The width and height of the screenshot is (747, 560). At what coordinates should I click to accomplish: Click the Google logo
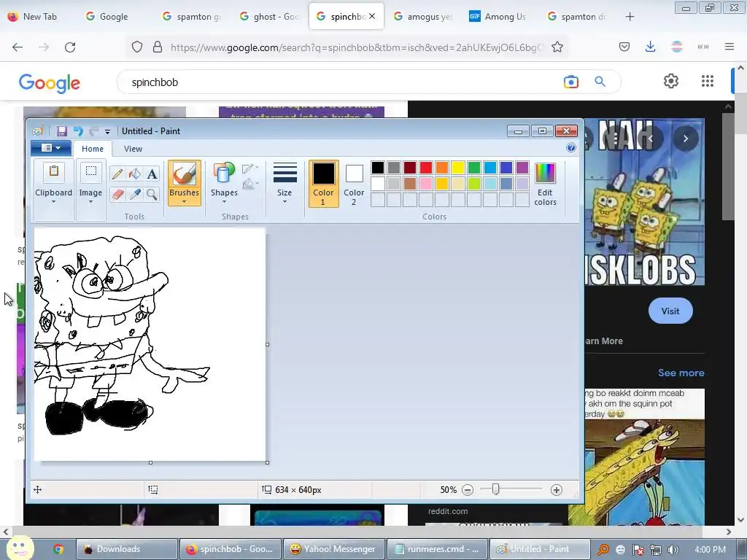[x=50, y=83]
